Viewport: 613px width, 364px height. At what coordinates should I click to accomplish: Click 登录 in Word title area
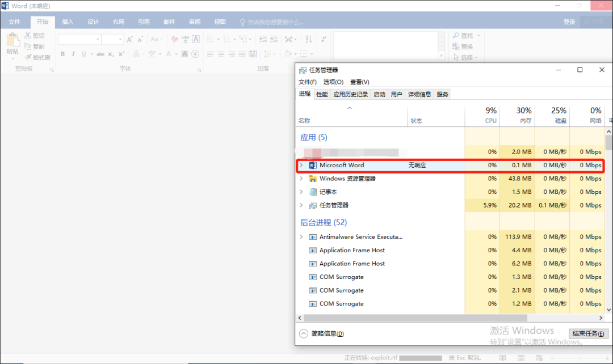pyautogui.click(x=569, y=22)
